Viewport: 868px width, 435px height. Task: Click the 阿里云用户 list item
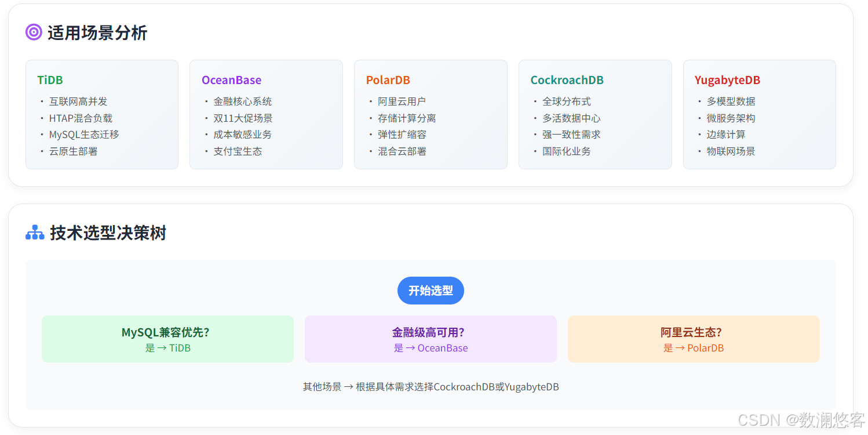tap(402, 101)
